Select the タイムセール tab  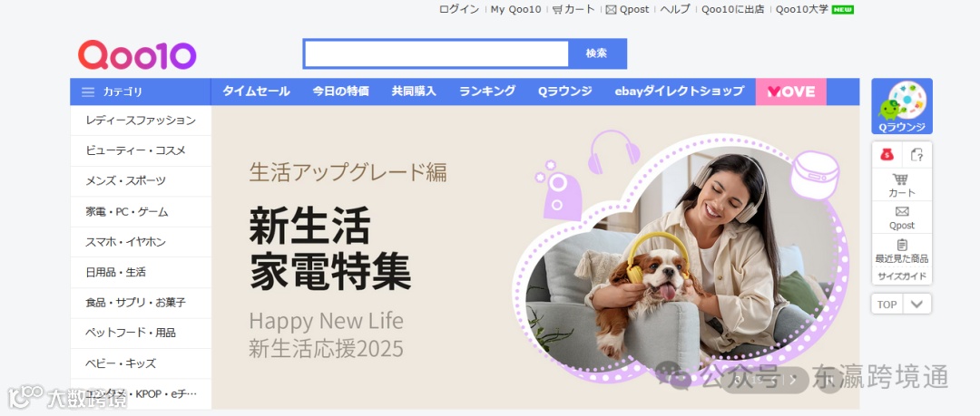pyautogui.click(x=256, y=92)
